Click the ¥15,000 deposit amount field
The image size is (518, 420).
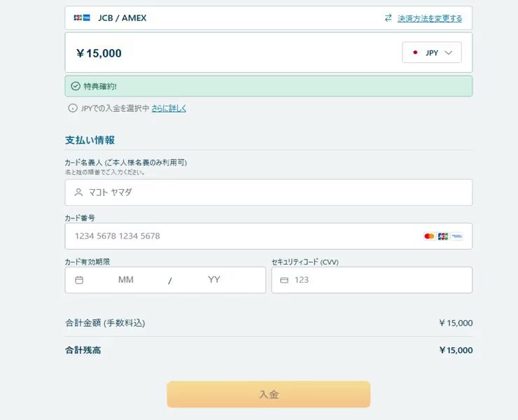(x=210, y=53)
